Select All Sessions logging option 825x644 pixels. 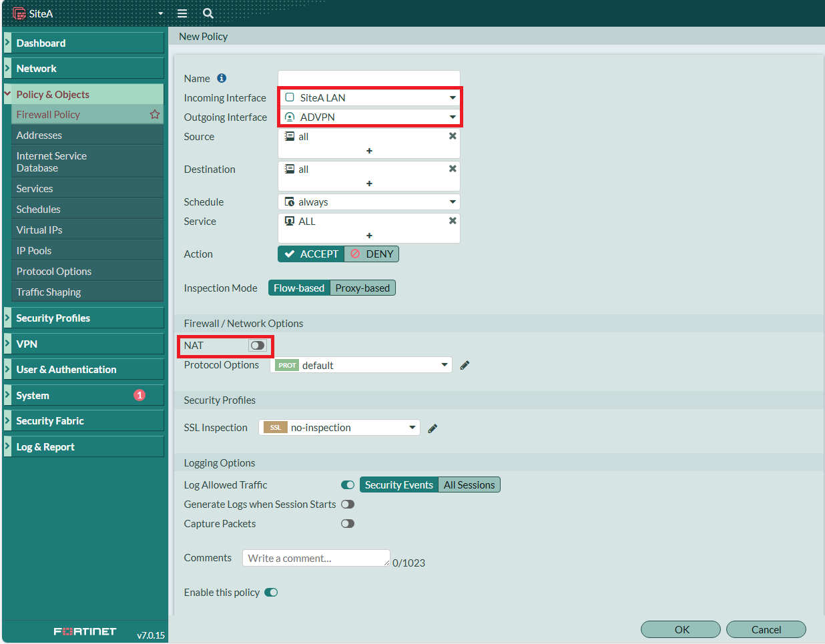pos(469,485)
